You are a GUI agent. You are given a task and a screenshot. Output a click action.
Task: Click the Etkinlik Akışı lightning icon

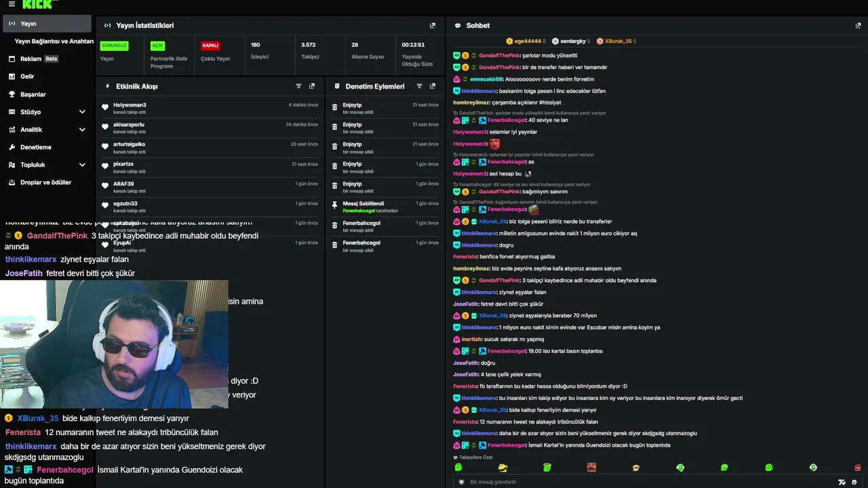[107, 86]
